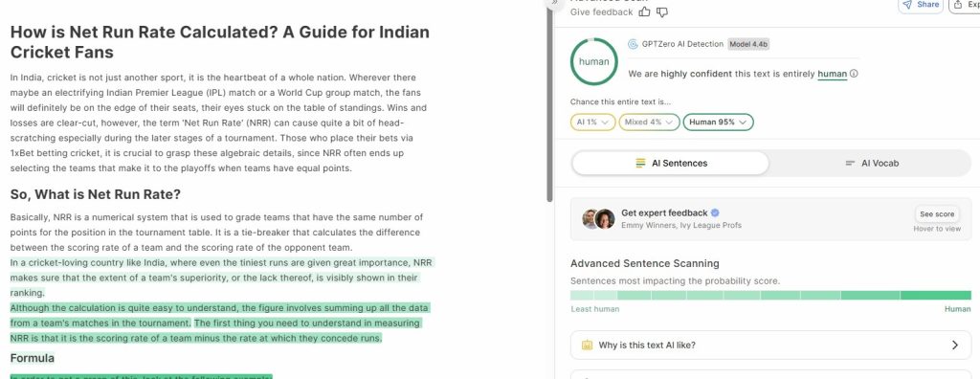
Task: Expand the Why is this text AI like row
Action: [770, 345]
